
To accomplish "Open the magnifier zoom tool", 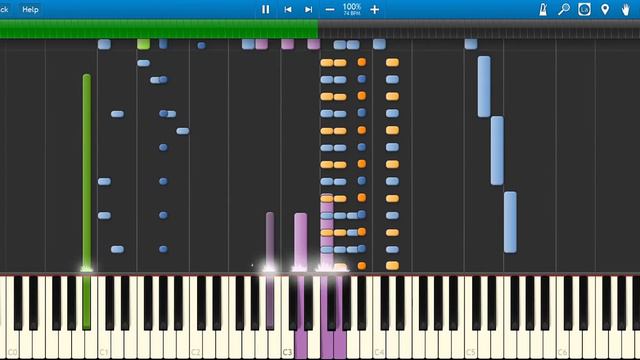I will coord(564,9).
